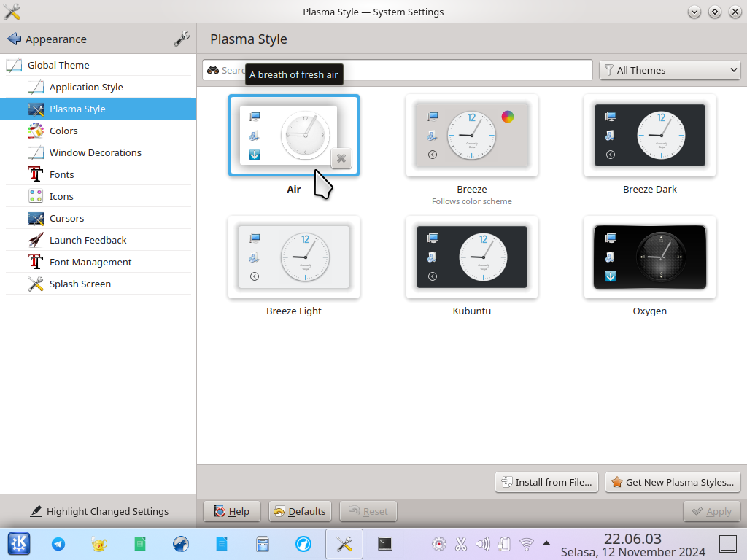Click the scissors clipboard tray icon
Image resolution: width=747 pixels, height=560 pixels.
point(461,544)
